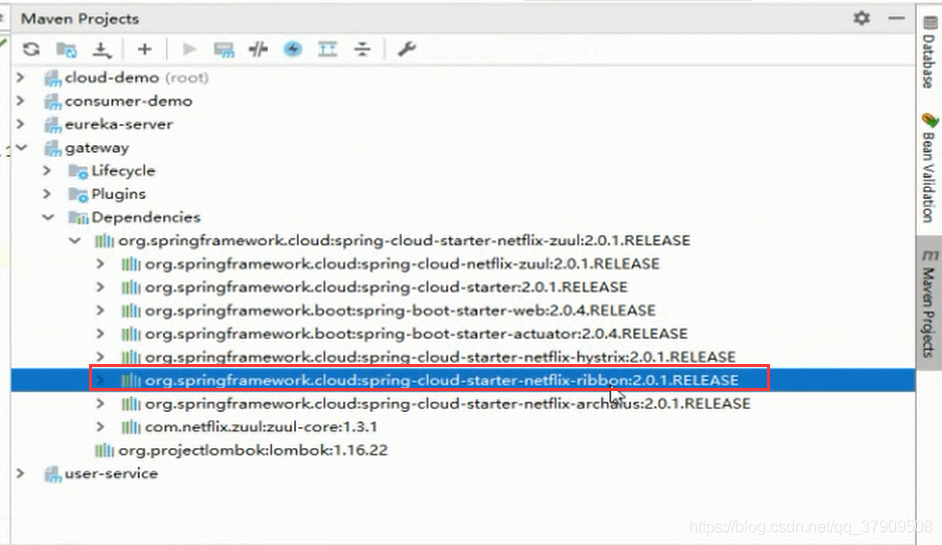Select spring-boot-starter-web:2.0.4.RELEASE row
This screenshot has width=942, height=545.
(x=400, y=311)
